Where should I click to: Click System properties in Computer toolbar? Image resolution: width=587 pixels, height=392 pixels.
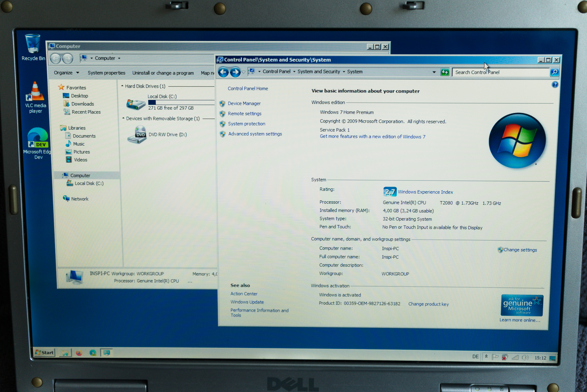pyautogui.click(x=106, y=73)
